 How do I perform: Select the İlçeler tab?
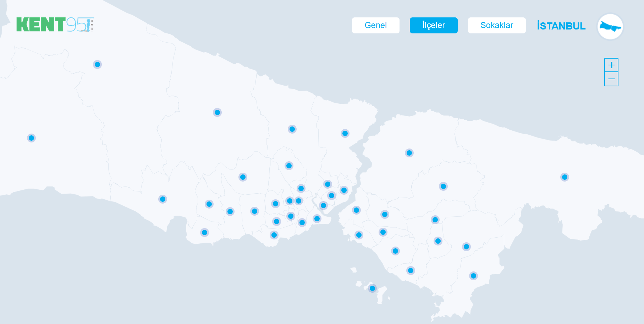434,25
